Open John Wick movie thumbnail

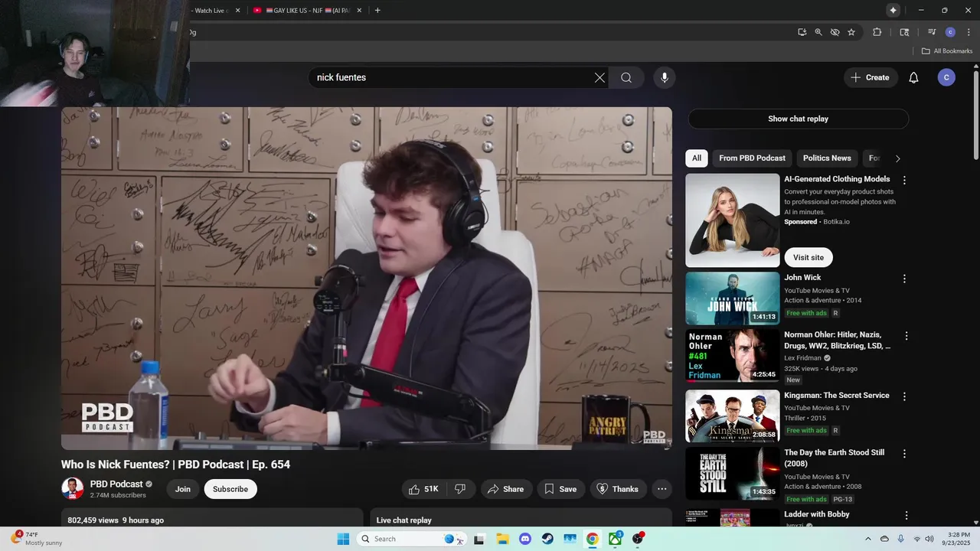(733, 298)
